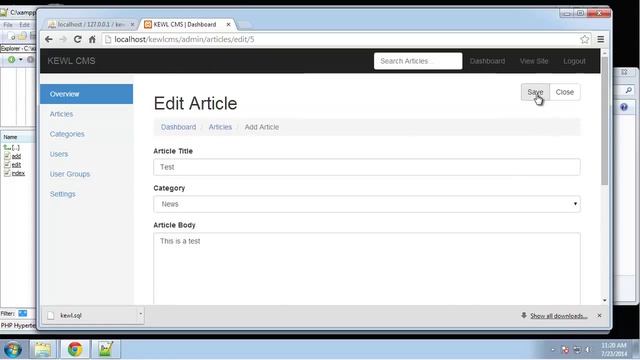Follow the Articles breadcrumb link
Viewport: 640px width, 360px height.
pos(220,127)
